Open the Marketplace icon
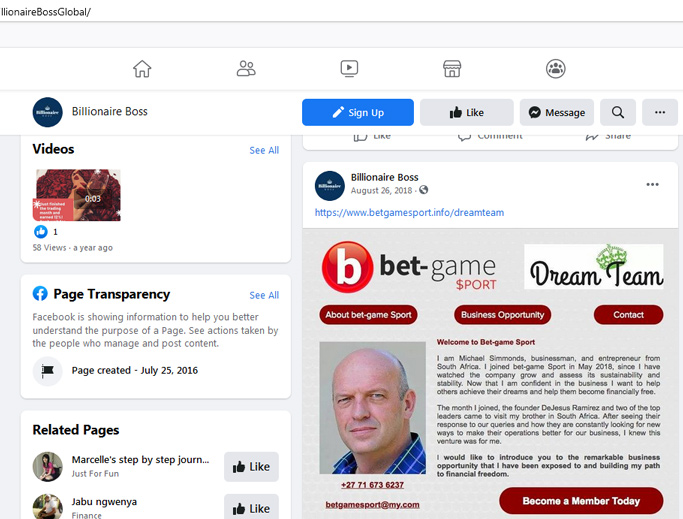Screen dimensions: 683x519 click(x=452, y=69)
